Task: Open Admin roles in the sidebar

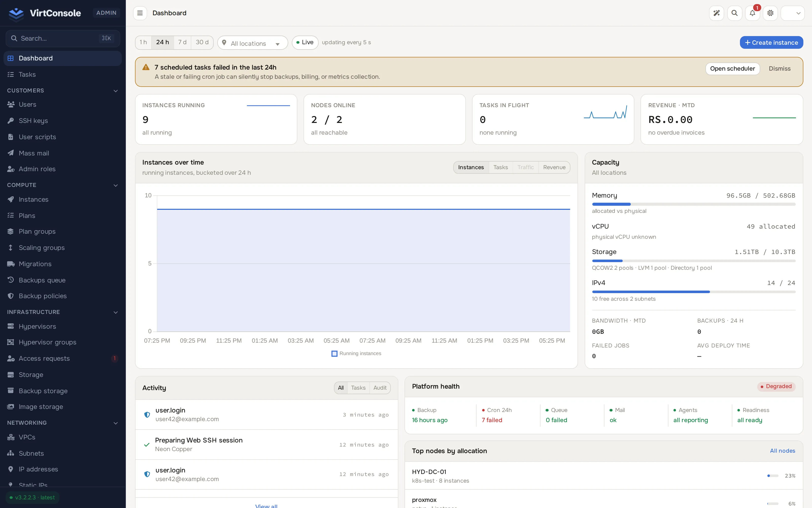Action: pos(63,169)
